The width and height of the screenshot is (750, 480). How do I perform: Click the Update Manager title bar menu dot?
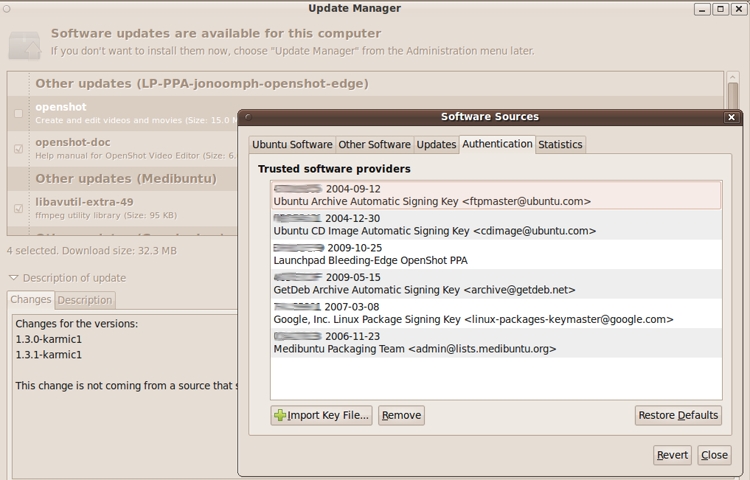click(7, 8)
